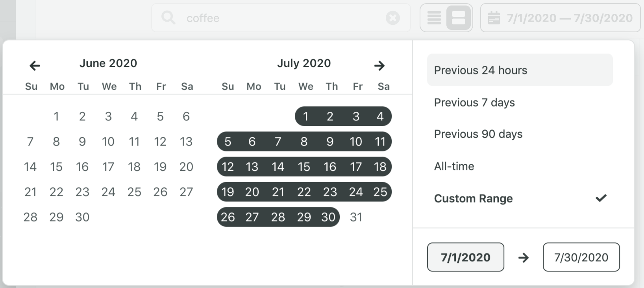This screenshot has width=644, height=288.
Task: Select Previous 90 days option
Action: click(x=520, y=134)
